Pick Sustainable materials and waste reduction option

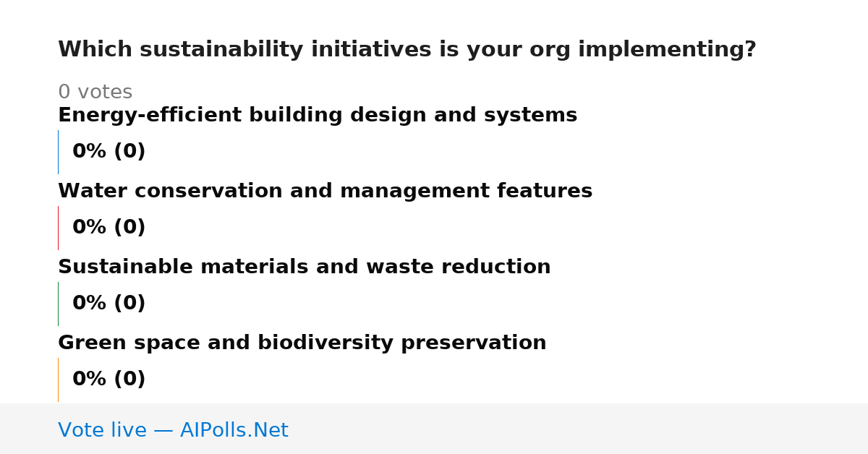coord(304,267)
